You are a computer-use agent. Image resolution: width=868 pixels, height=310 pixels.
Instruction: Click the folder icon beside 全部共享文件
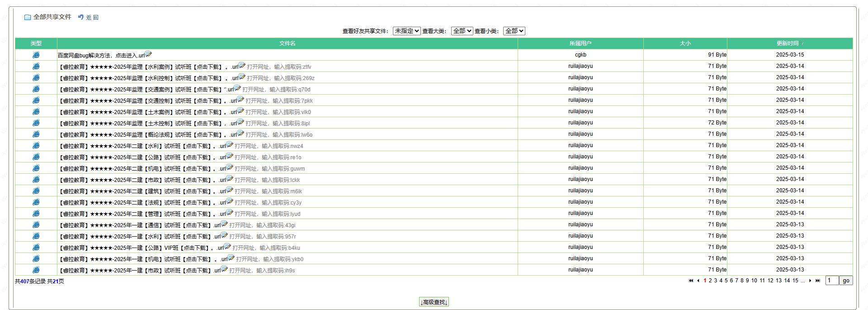[x=28, y=17]
